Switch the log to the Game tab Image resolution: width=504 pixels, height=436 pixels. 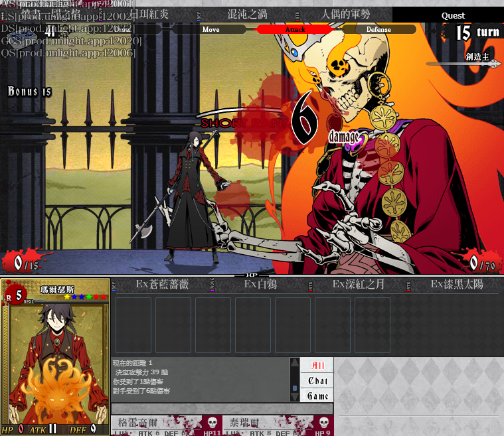tap(317, 396)
